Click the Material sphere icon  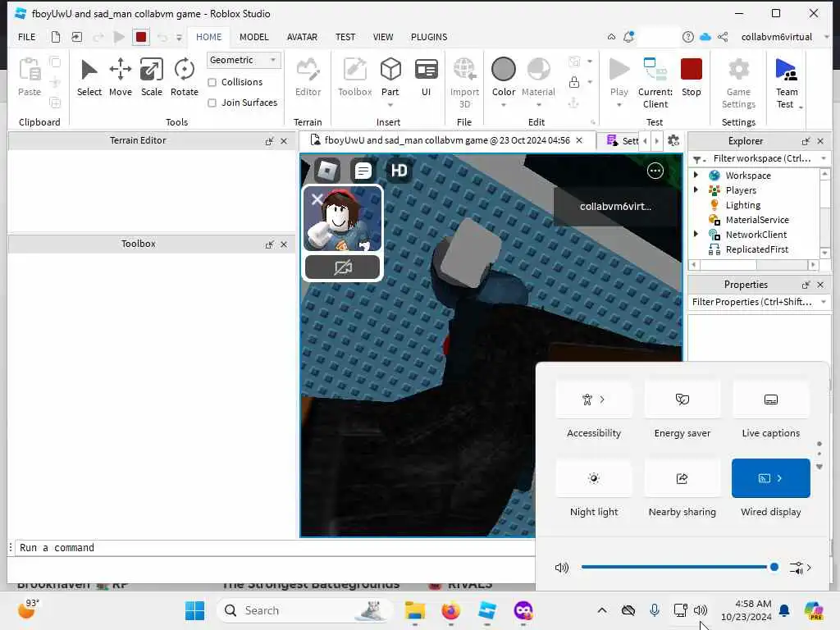pyautogui.click(x=538, y=70)
